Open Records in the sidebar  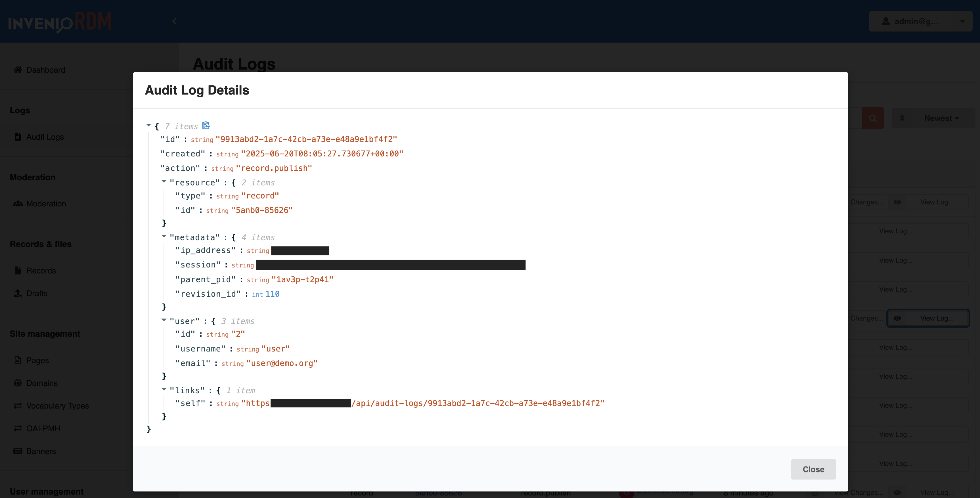coord(41,271)
